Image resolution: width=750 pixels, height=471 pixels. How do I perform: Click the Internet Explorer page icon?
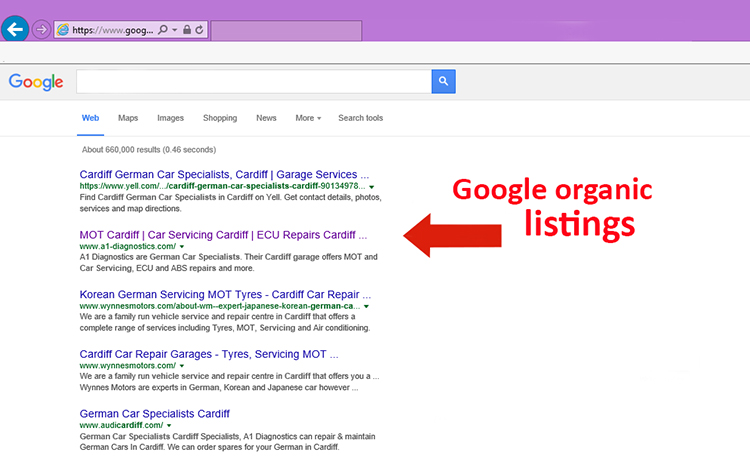pyautogui.click(x=63, y=30)
